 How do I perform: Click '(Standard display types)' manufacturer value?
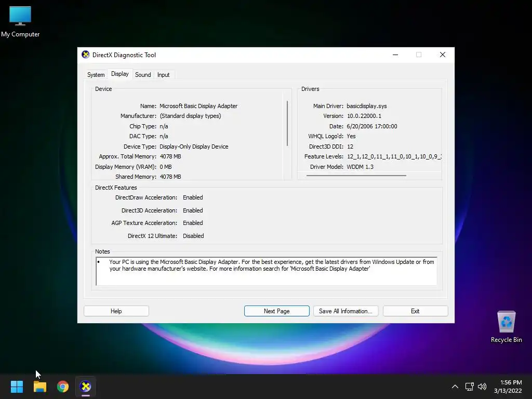(x=190, y=116)
